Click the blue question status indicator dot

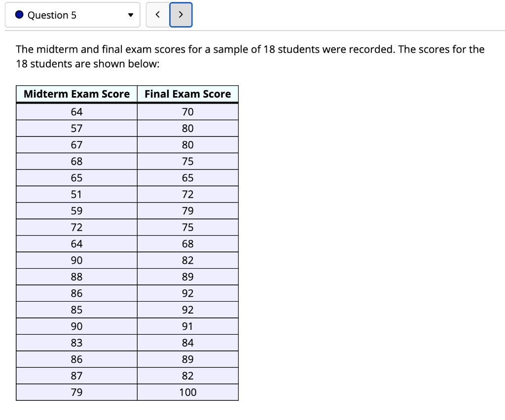coord(19,15)
